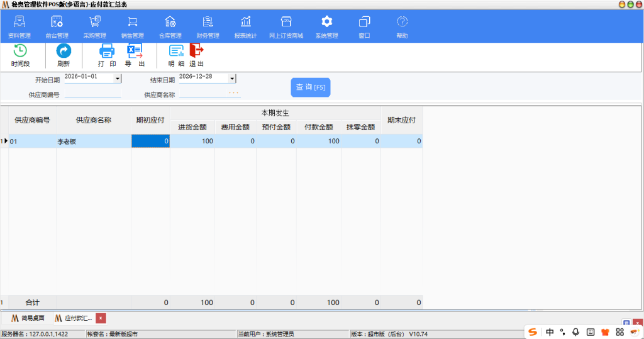
Task: Click the 查询 [F5] button
Action: pos(310,87)
